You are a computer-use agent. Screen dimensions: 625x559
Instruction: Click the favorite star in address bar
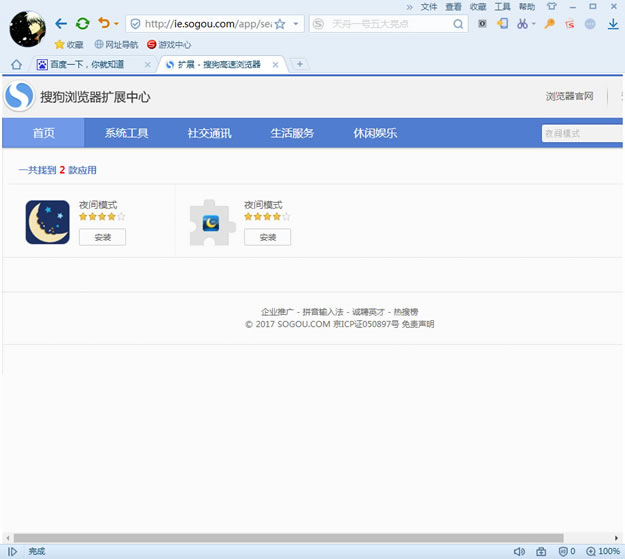pyautogui.click(x=280, y=24)
